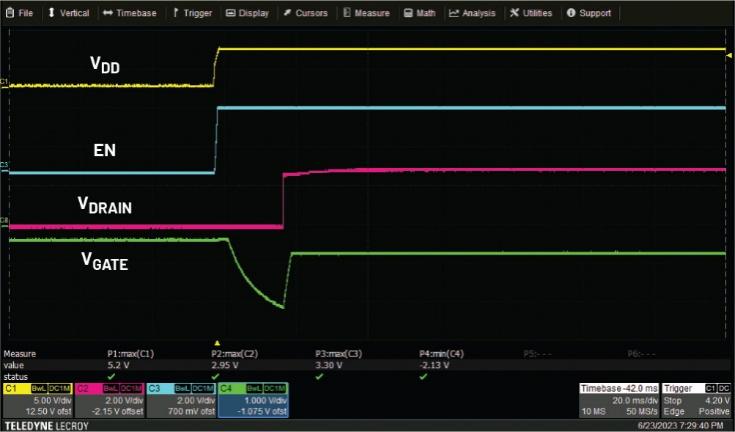Click the Cursors menu icon
Viewport: 735px width, 432px height.
pos(287,13)
